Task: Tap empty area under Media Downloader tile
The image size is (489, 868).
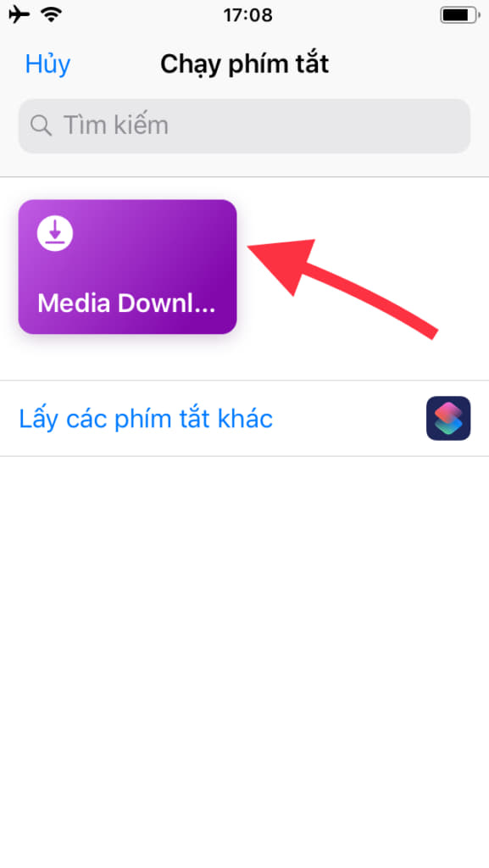Action: tap(128, 358)
